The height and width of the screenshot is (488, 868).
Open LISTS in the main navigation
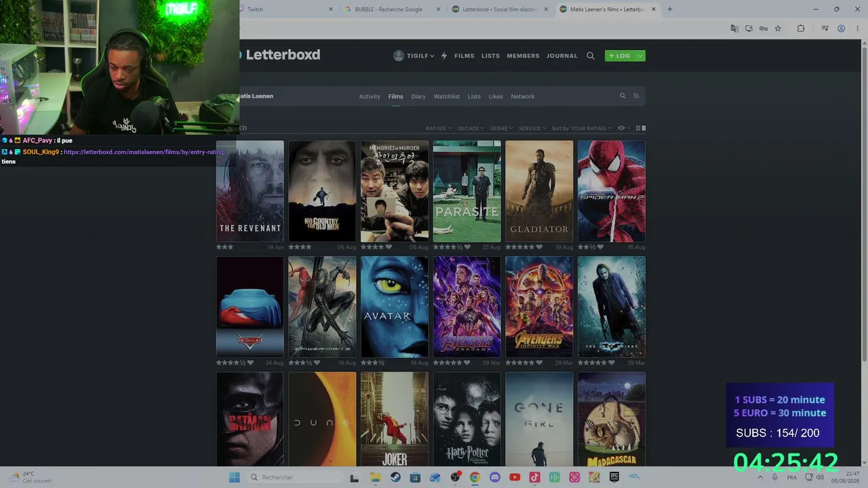point(490,56)
